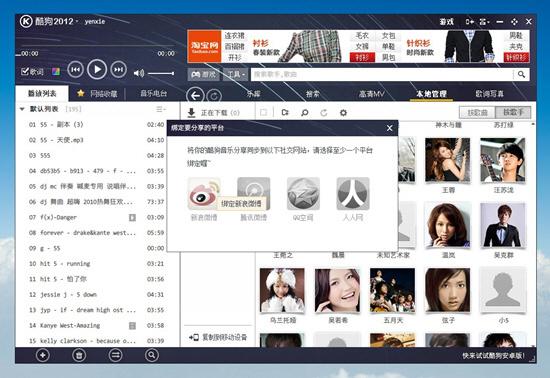
Task: Open the 工具 dropdown menu
Action: click(235, 74)
